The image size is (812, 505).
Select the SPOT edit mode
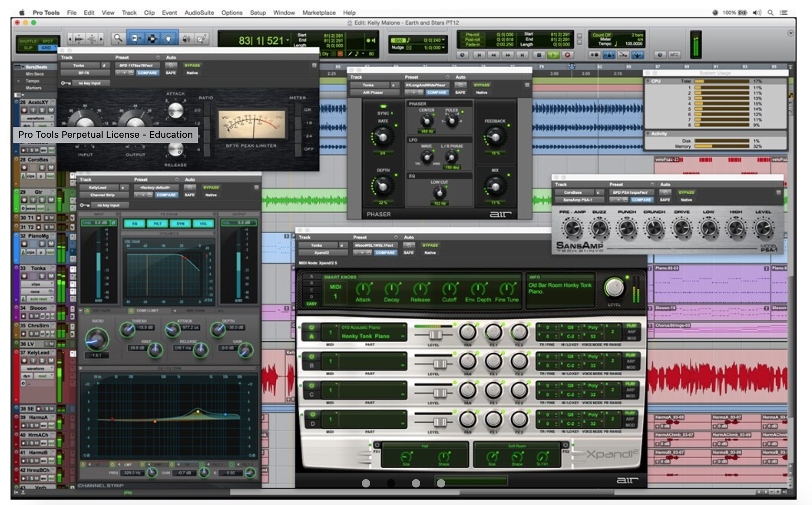[48, 41]
